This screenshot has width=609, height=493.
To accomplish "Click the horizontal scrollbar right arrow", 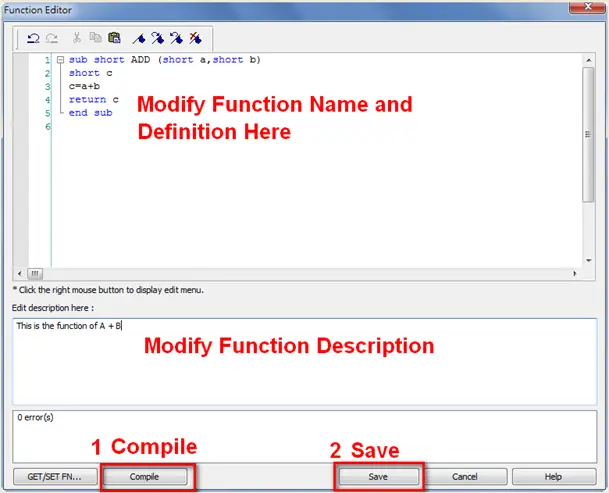I will click(575, 274).
